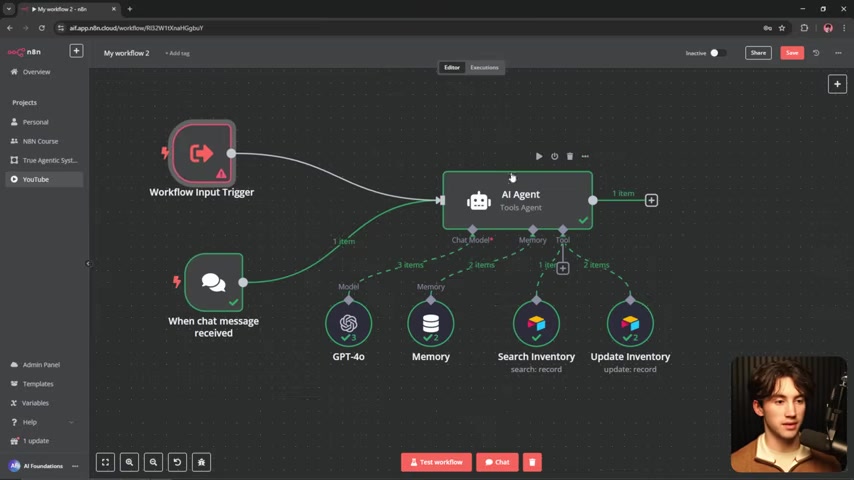Click the n8n logo

point(25,52)
